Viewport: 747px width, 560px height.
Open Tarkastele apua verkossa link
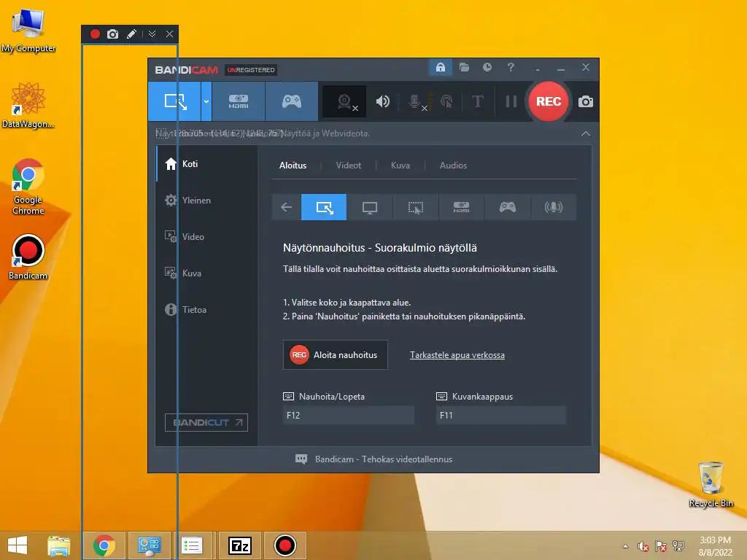click(x=457, y=355)
